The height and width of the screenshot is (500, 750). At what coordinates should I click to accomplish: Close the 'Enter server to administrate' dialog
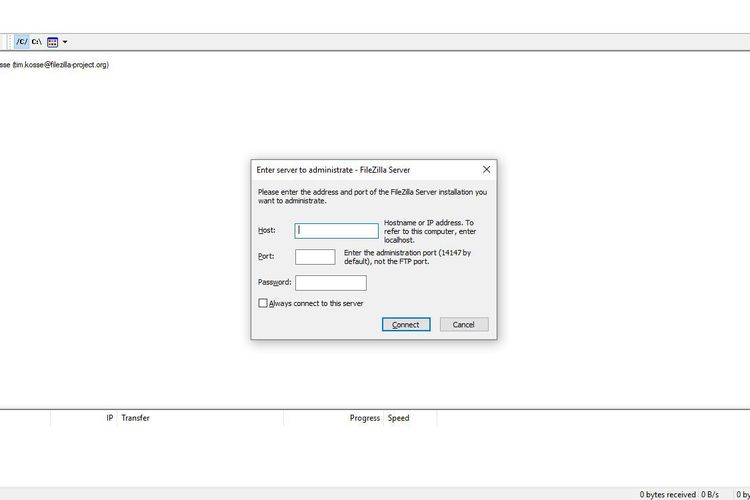[486, 170]
